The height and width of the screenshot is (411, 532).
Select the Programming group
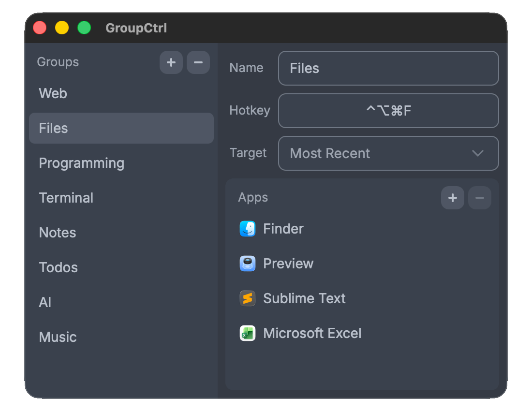(x=81, y=163)
